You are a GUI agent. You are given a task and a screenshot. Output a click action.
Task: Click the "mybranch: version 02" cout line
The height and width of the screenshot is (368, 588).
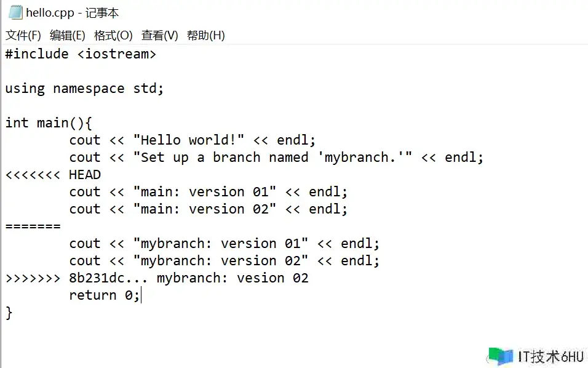pyautogui.click(x=224, y=261)
